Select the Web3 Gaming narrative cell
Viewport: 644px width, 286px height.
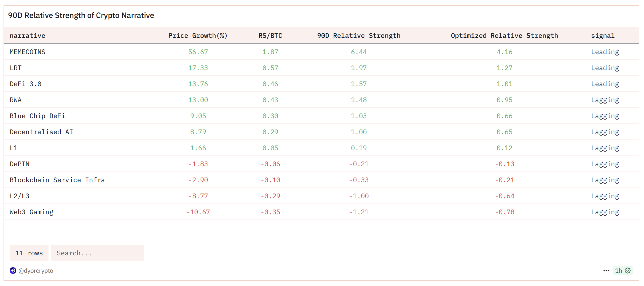(x=31, y=212)
